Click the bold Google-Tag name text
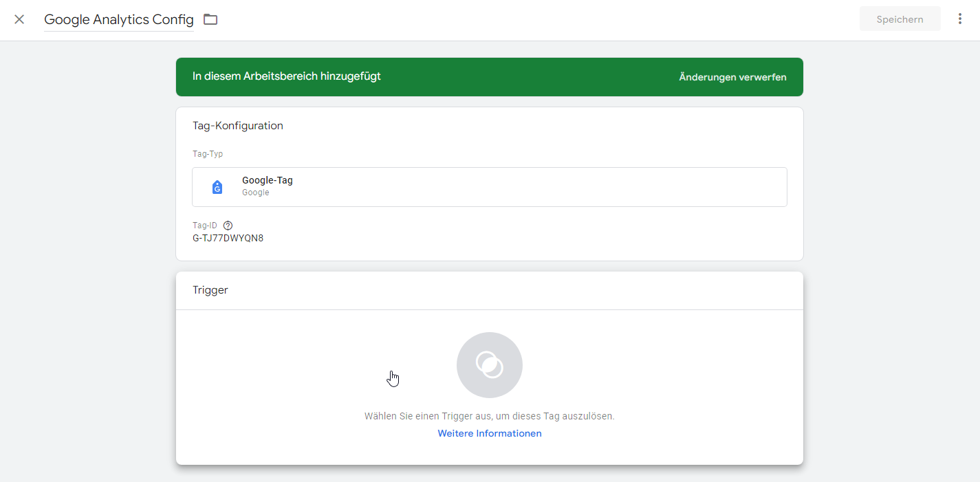980x482 pixels. (x=268, y=180)
